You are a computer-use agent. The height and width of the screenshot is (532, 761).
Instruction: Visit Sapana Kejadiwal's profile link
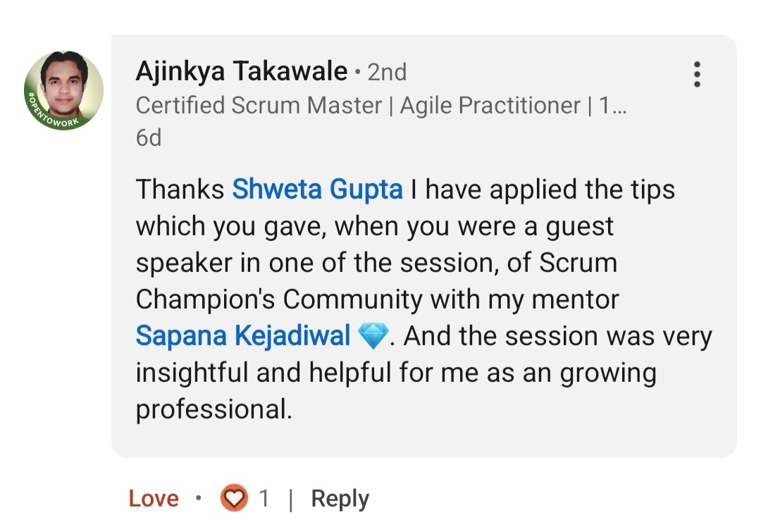[x=242, y=336]
